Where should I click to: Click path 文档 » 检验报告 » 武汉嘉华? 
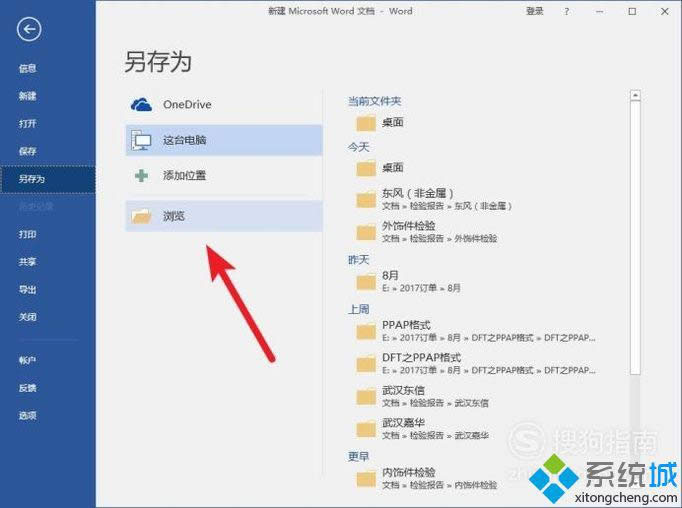(435, 435)
